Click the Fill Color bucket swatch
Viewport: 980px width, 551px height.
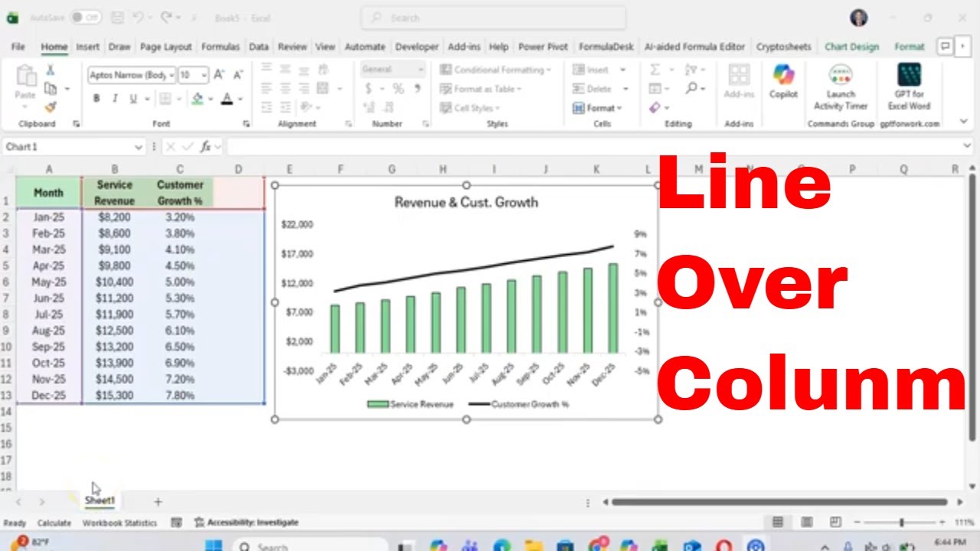coord(198,99)
